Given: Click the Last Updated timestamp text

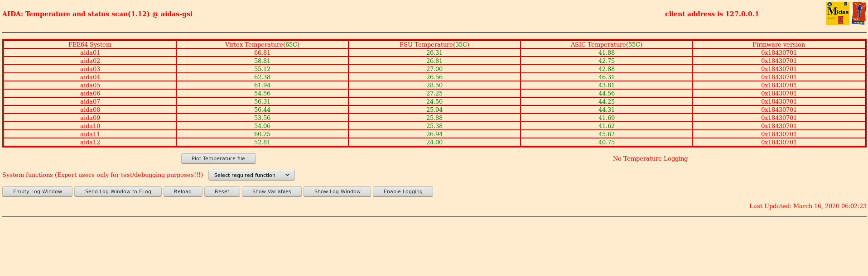Looking at the screenshot, I should (x=808, y=206).
